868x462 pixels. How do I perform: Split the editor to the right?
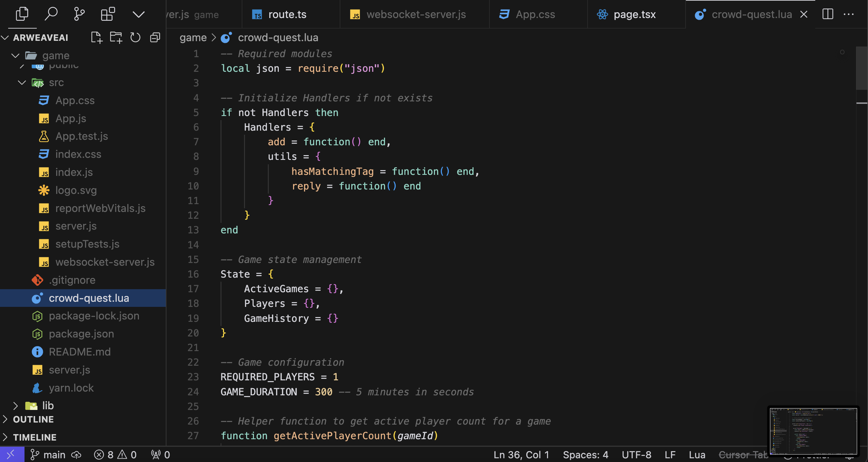pos(827,14)
